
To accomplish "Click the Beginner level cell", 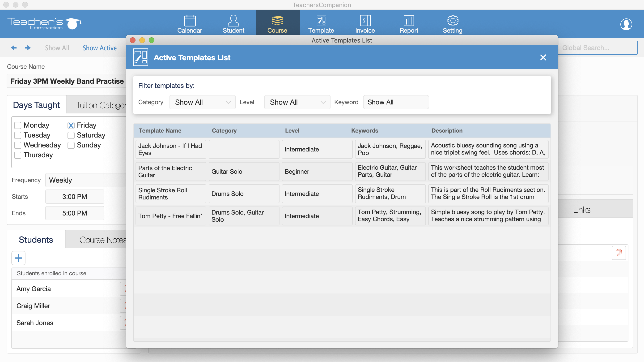I will click(x=317, y=171).
